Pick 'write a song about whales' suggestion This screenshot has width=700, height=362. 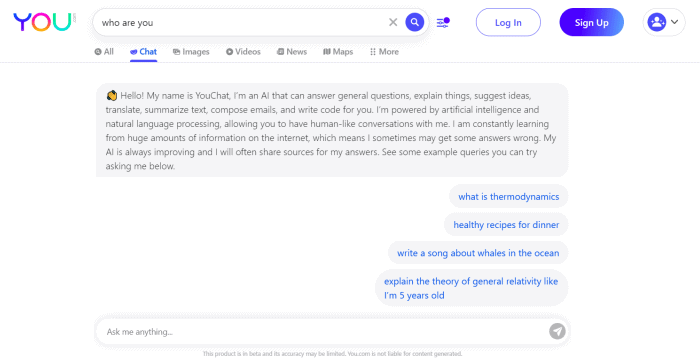pos(478,253)
